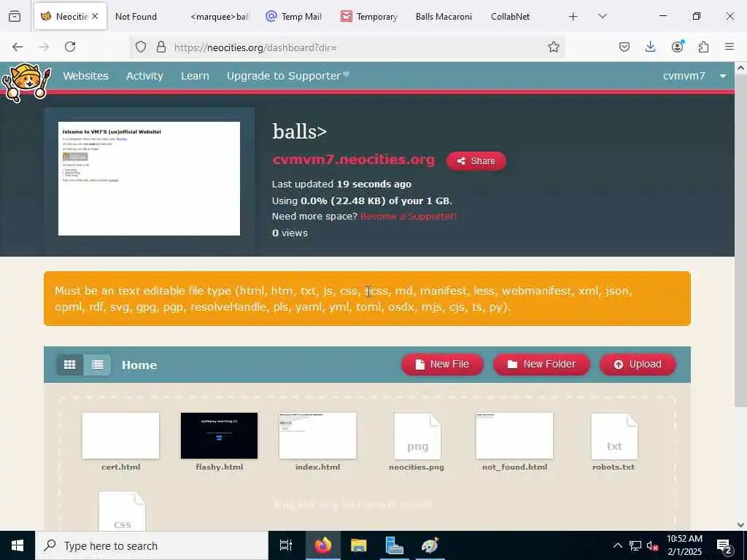Switch to the <marquee>ball tab
The width and height of the screenshot is (747, 560).
[x=220, y=17]
